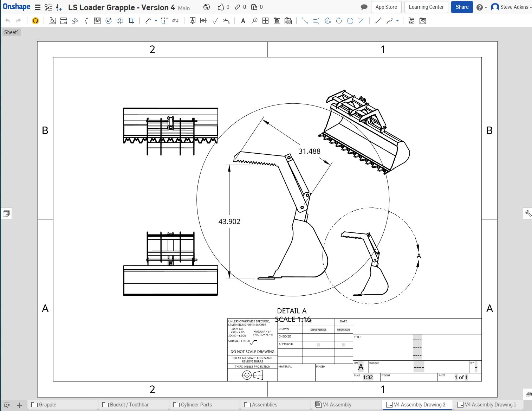
Task: Click the Insert DXF file icon
Action: click(411, 21)
